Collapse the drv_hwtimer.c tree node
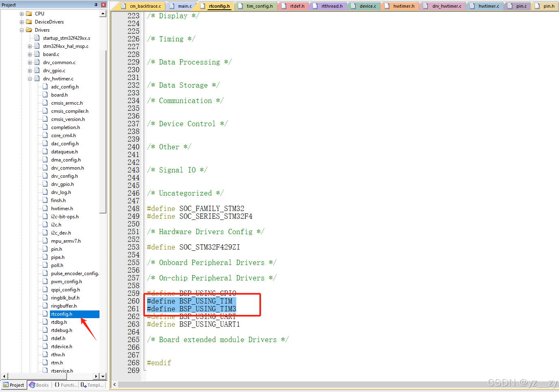The image size is (559, 392). (29, 78)
